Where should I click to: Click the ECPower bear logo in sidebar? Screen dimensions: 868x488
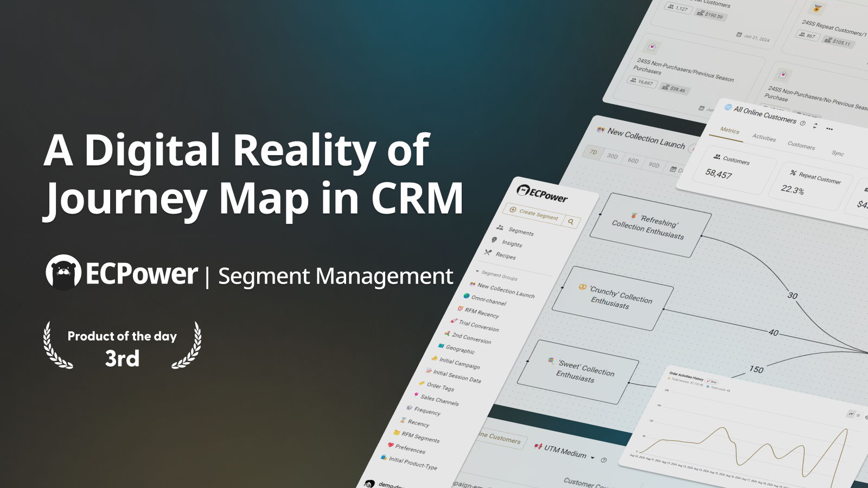pos(523,190)
